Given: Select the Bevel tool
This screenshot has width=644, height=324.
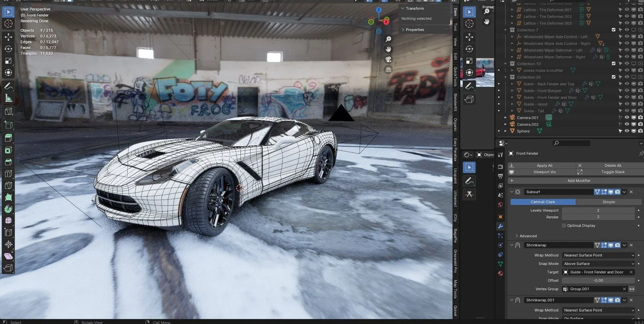Looking at the screenshot, I should pos(8,162).
